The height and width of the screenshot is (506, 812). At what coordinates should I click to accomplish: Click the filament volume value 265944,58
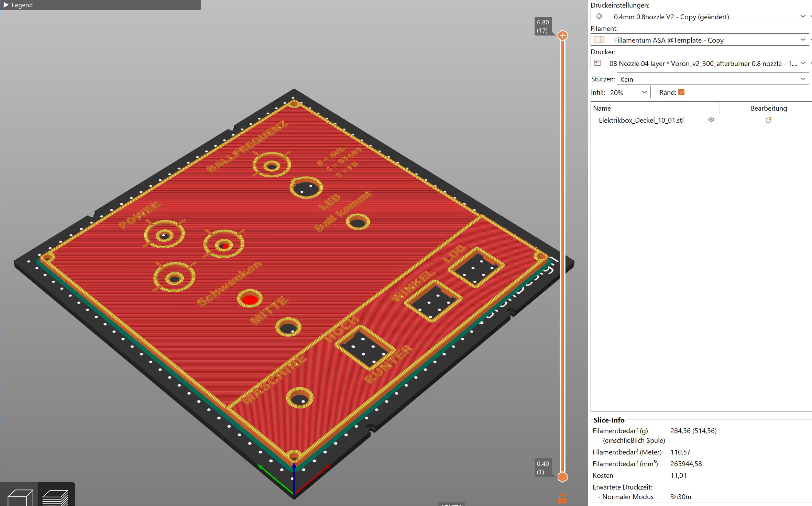(x=686, y=464)
